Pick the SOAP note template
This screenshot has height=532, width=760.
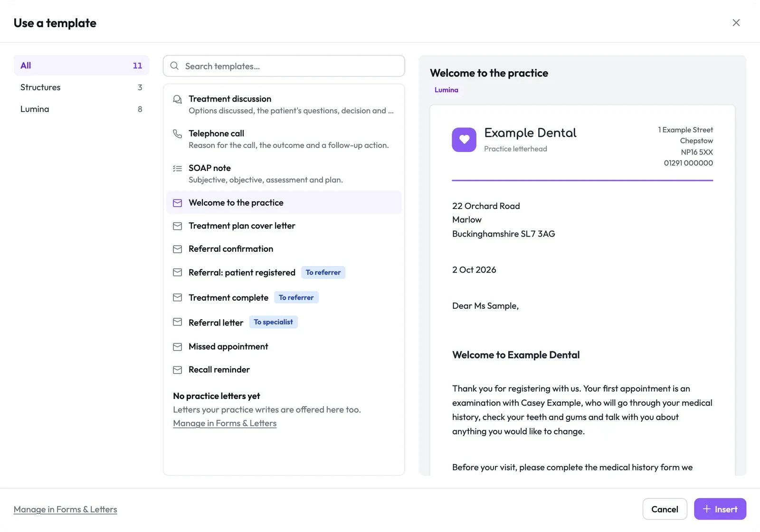[x=284, y=174]
